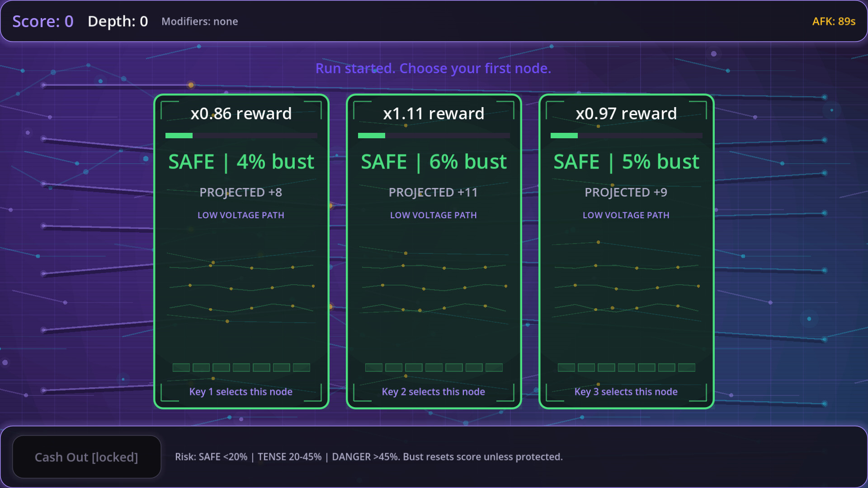Click the Modifiers: none label
Image resolution: width=868 pixels, height=488 pixels.
click(200, 21)
